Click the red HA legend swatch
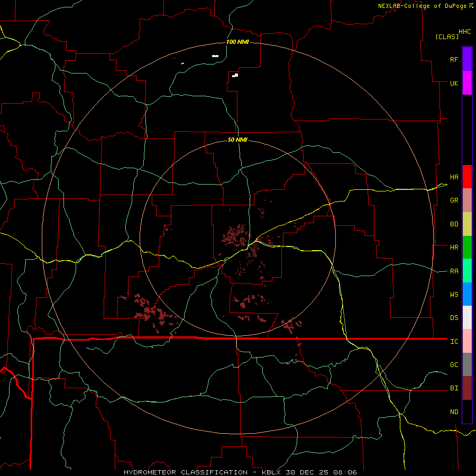The image size is (476, 476). pos(467,177)
